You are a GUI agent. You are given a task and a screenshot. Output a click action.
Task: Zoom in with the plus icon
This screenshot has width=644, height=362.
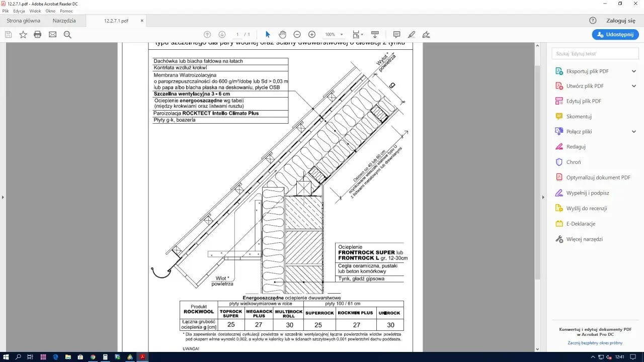coord(312,35)
